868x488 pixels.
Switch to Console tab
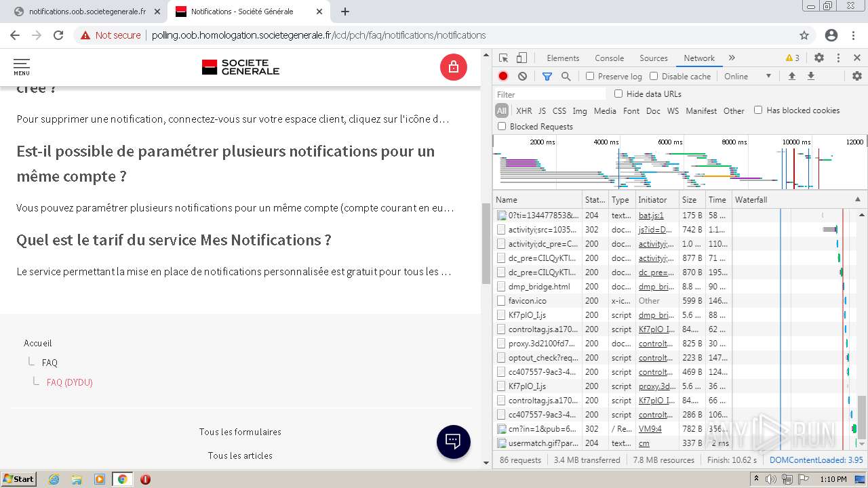pyautogui.click(x=609, y=58)
